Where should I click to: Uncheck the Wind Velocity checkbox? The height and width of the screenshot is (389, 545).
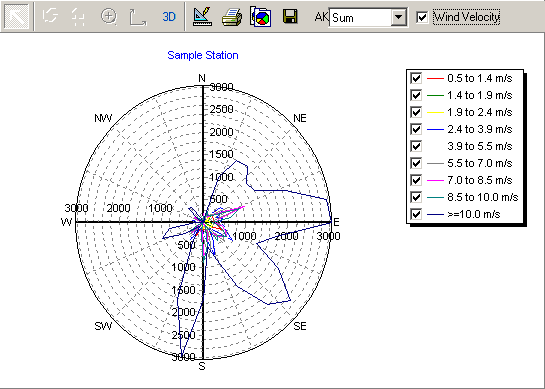tap(422, 17)
